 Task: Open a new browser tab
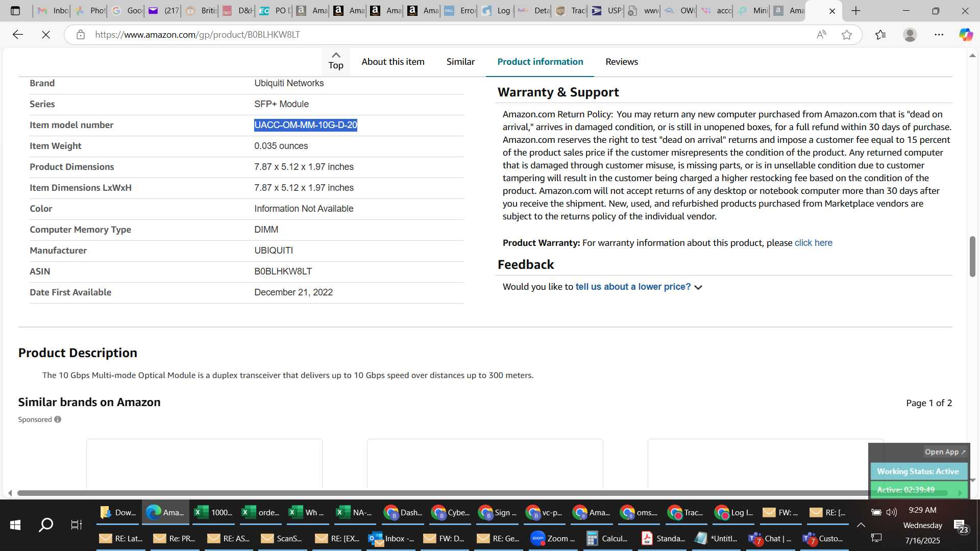[x=856, y=11]
